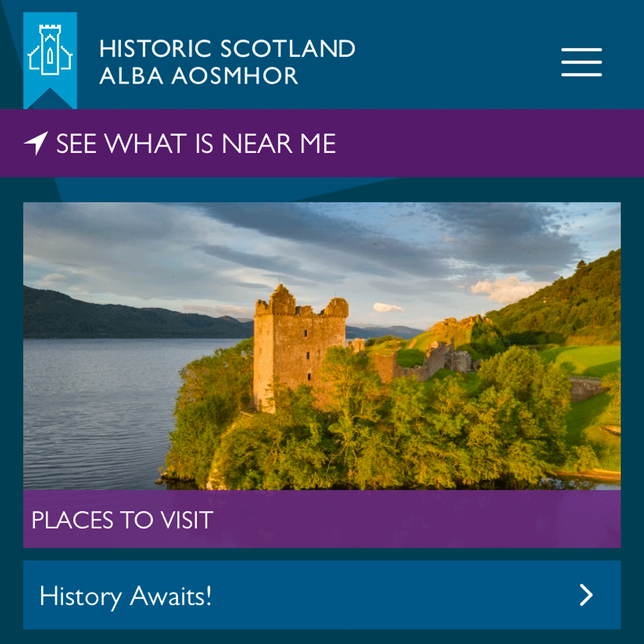Click the right chevron beside History Awaits
Viewport: 644px width, 644px height.
(586, 595)
